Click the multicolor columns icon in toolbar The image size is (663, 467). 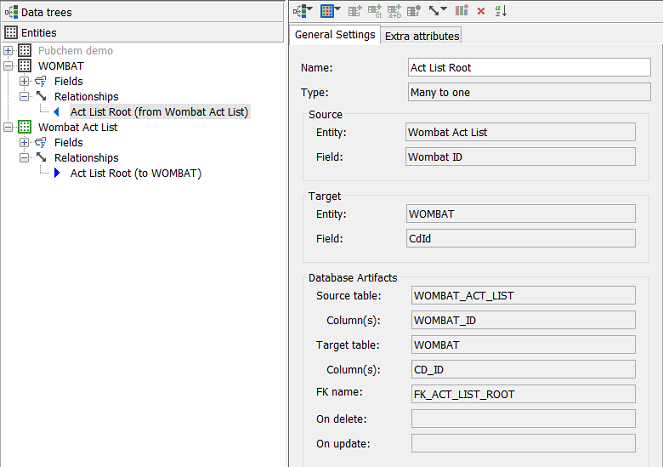(461, 11)
